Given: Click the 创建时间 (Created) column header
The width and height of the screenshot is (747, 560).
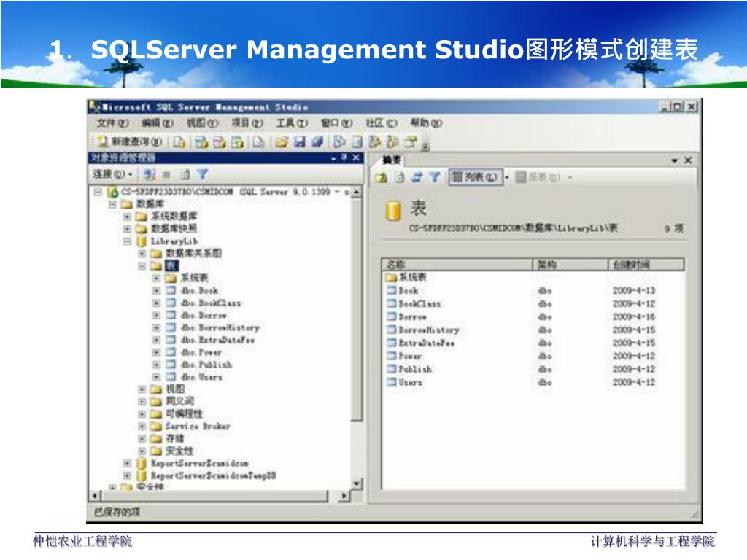Looking at the screenshot, I should pos(646,264).
